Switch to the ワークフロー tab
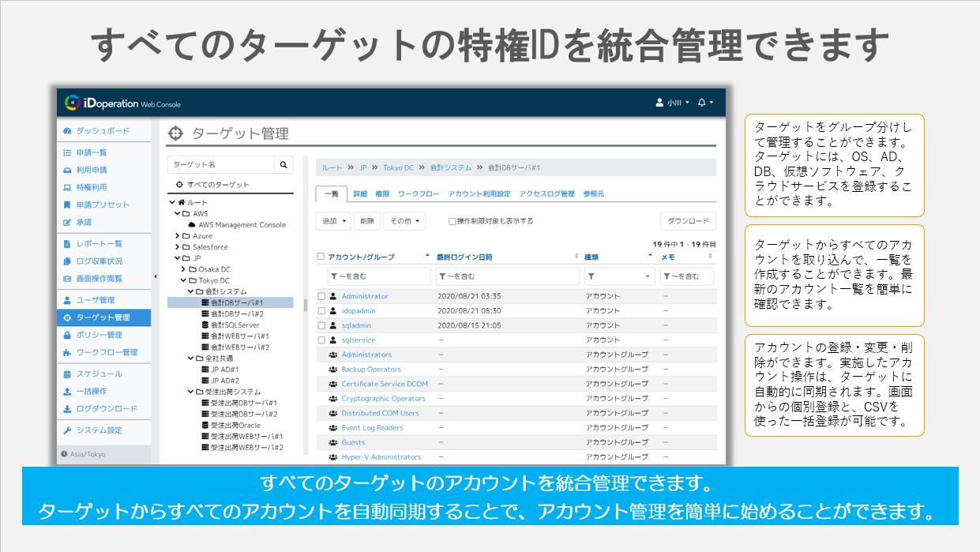Viewport: 980px width, 552px height. (x=419, y=193)
